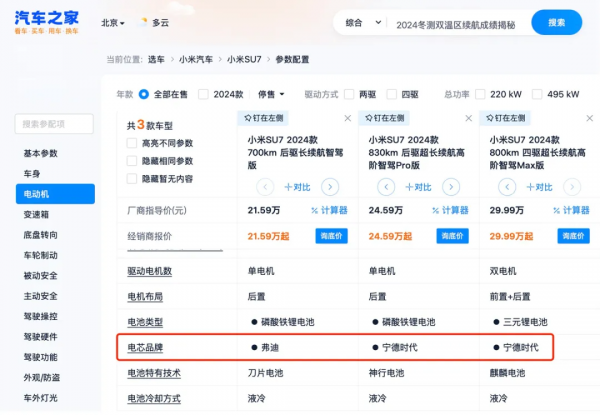The width and height of the screenshot is (600, 415).
Task: Open the calculator for the 29.99万 price
Action: click(571, 210)
